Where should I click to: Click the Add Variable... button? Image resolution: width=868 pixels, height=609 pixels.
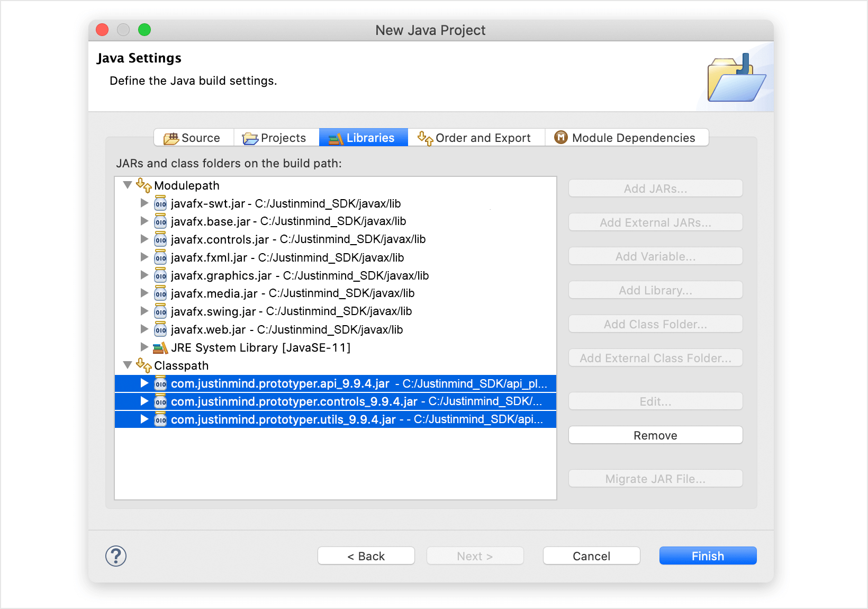pos(655,256)
